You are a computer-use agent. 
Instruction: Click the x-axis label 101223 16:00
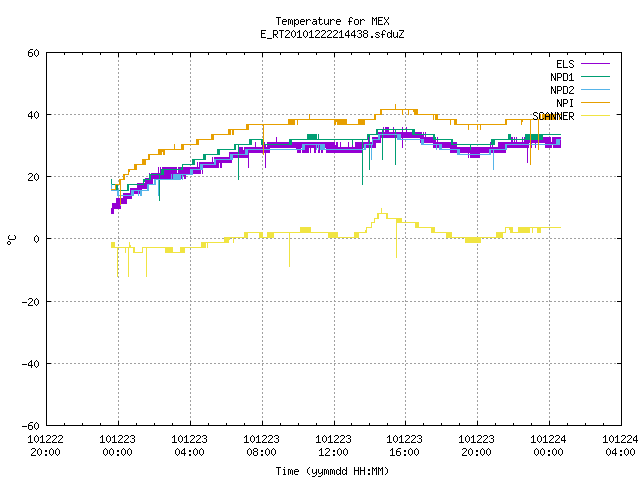[404, 446]
